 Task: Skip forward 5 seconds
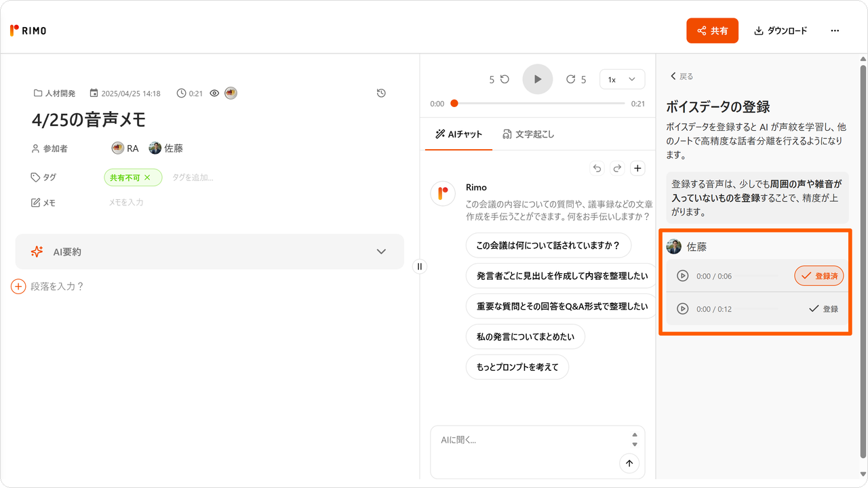pos(576,79)
